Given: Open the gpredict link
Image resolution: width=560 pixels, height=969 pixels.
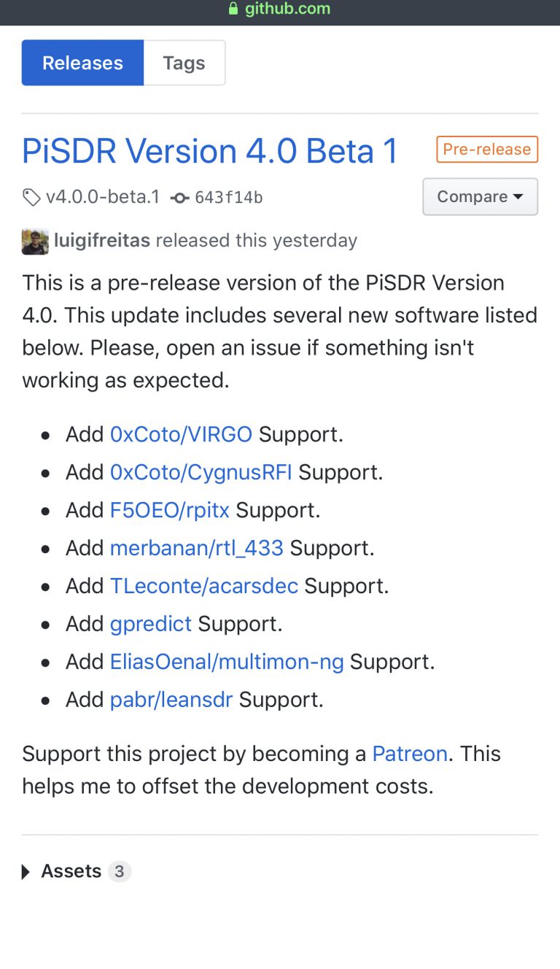Looking at the screenshot, I should coord(150,623).
